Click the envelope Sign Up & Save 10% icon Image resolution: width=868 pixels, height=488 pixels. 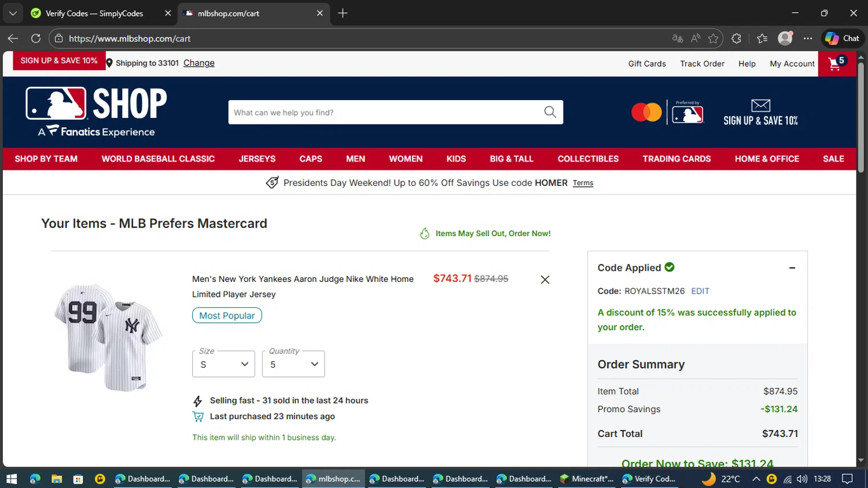coord(760,112)
